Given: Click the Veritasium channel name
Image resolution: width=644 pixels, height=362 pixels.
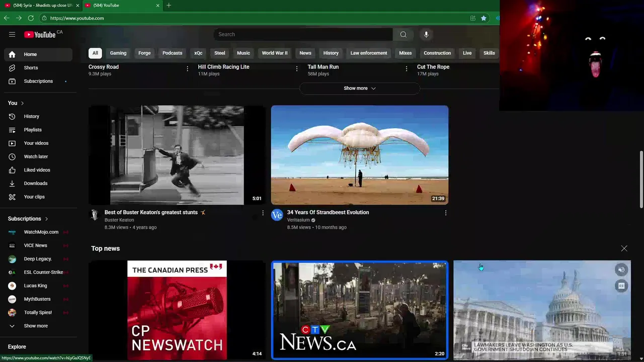Looking at the screenshot, I should [298, 220].
